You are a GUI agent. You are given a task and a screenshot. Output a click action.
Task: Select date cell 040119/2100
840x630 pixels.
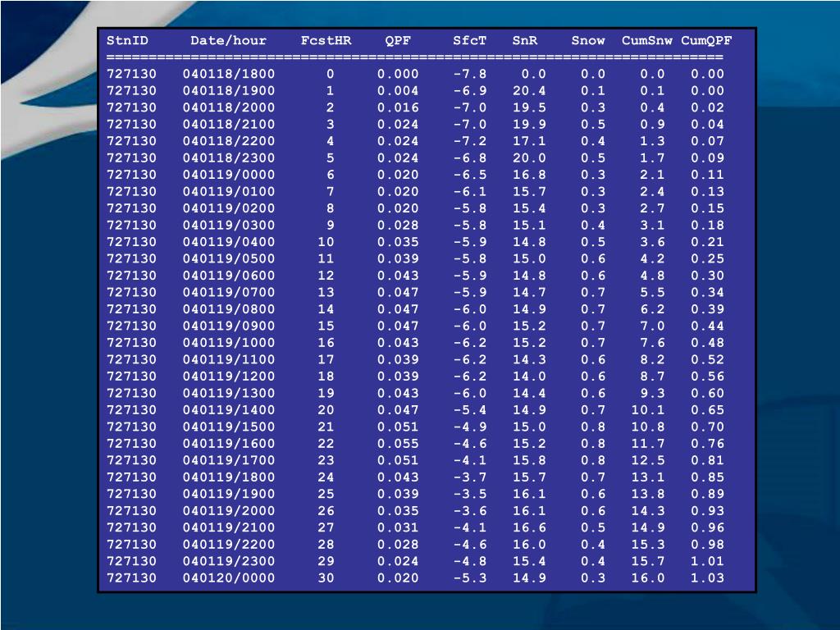click(229, 527)
